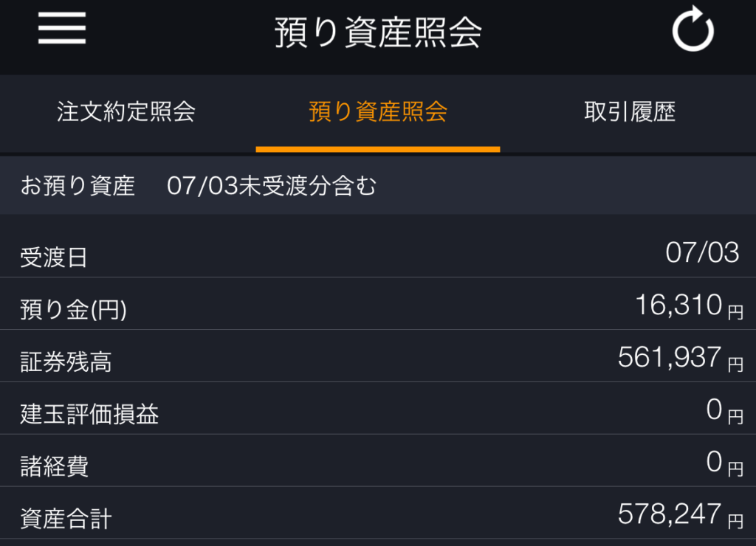
Task: Select the 預り金(円) row
Action: [378, 304]
